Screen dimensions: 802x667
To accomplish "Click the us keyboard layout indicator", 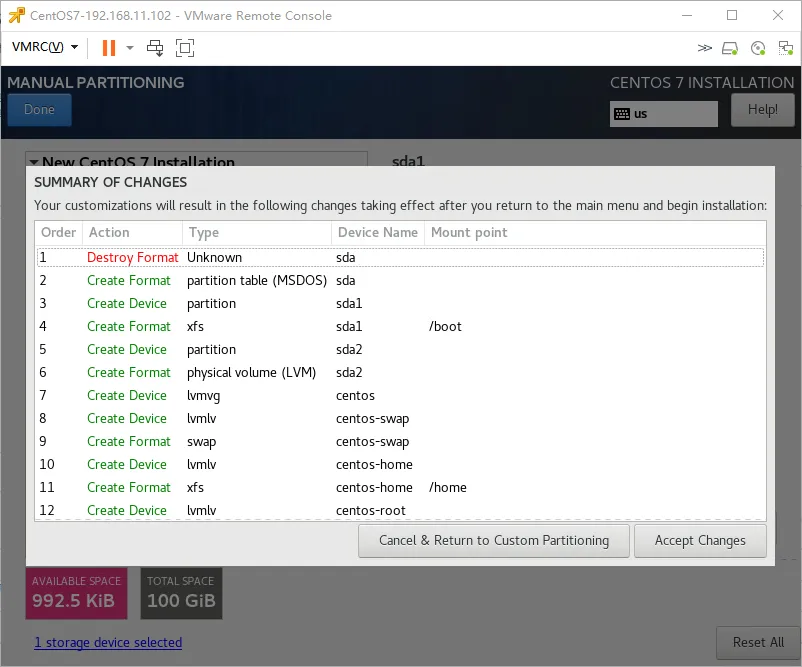I will point(663,114).
